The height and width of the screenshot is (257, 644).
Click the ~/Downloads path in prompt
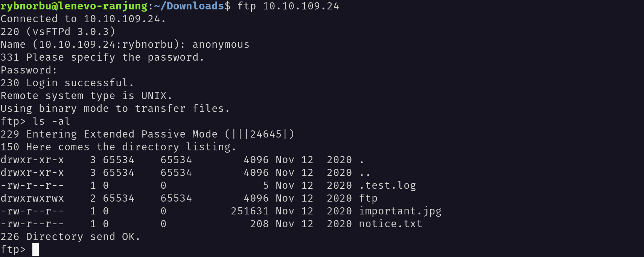189,6
